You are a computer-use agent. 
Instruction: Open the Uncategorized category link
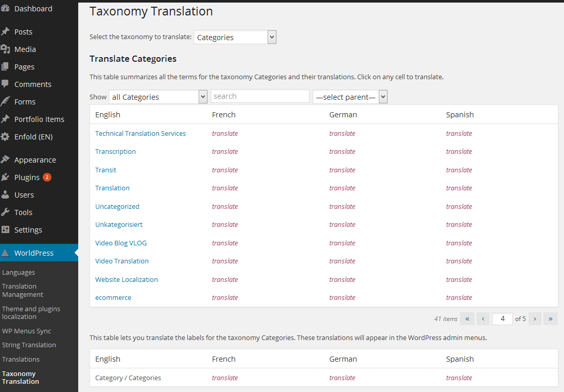117,206
